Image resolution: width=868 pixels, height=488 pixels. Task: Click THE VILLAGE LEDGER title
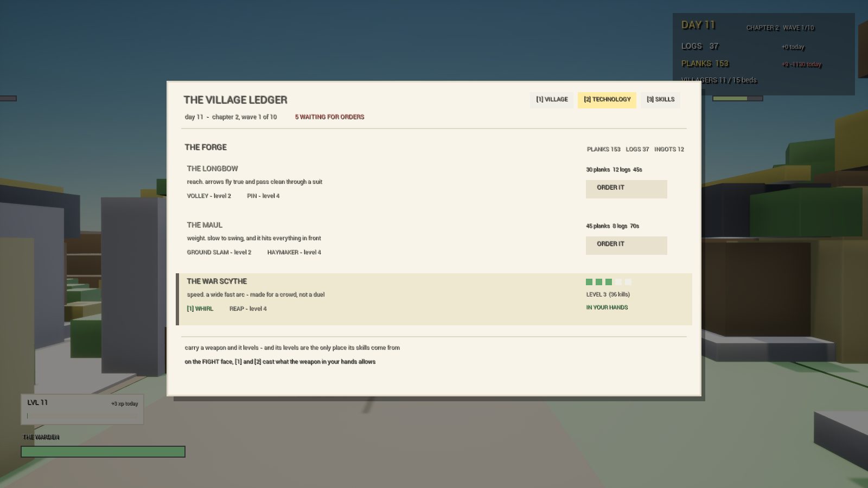point(235,100)
